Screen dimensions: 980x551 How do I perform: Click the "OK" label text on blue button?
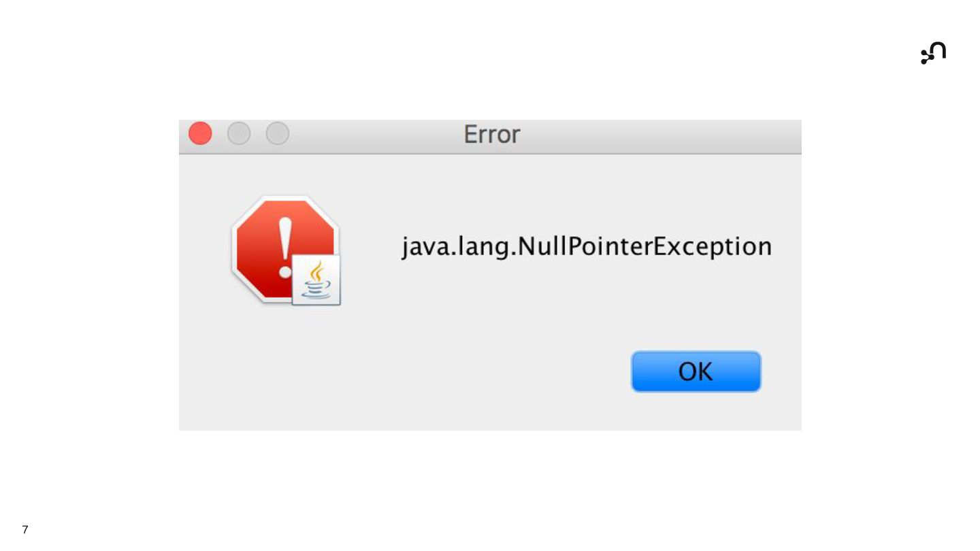[x=696, y=371]
